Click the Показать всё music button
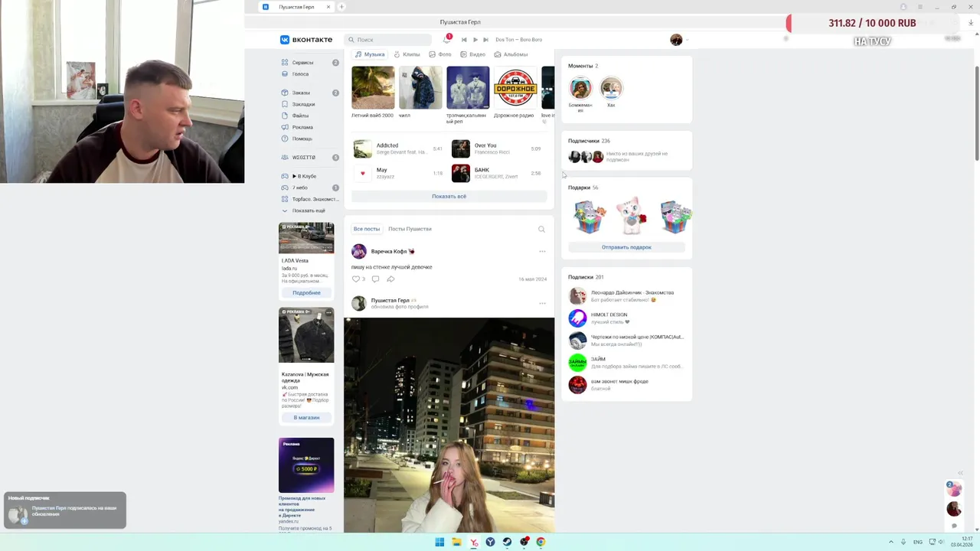980x551 pixels. [x=449, y=197]
